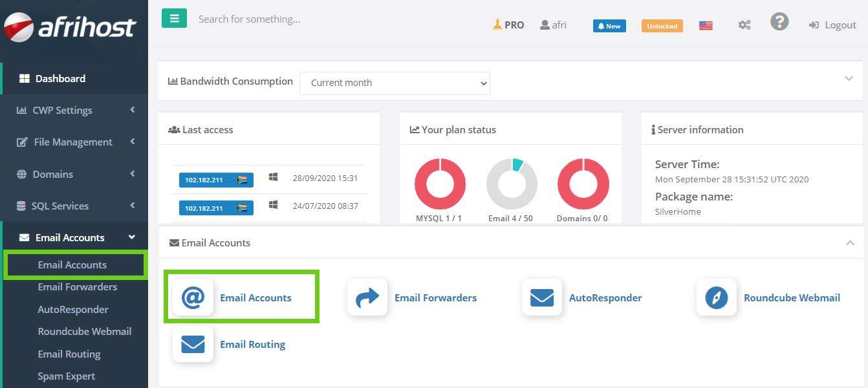
Task: Open the Dashboard sidebar item
Action: (60, 79)
